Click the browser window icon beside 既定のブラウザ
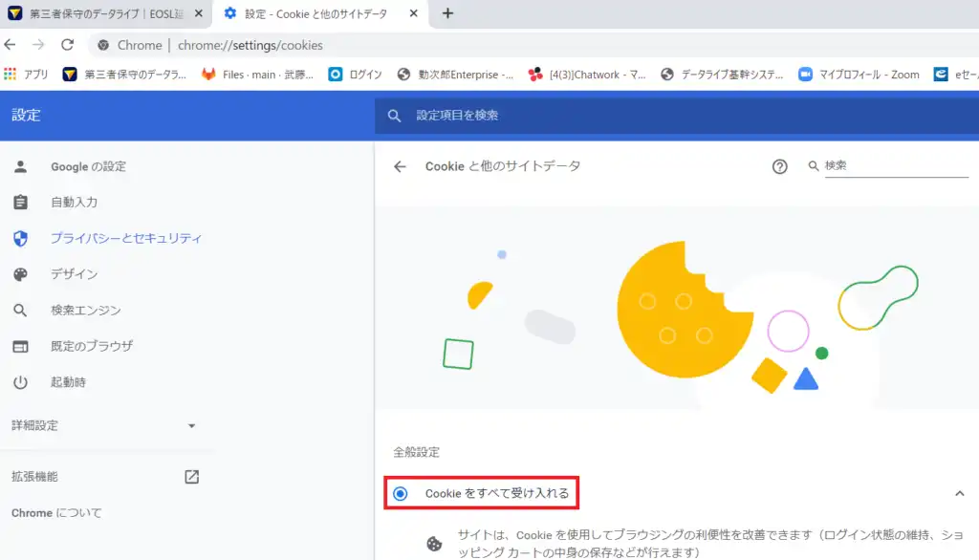The image size is (979, 560). coord(21,347)
